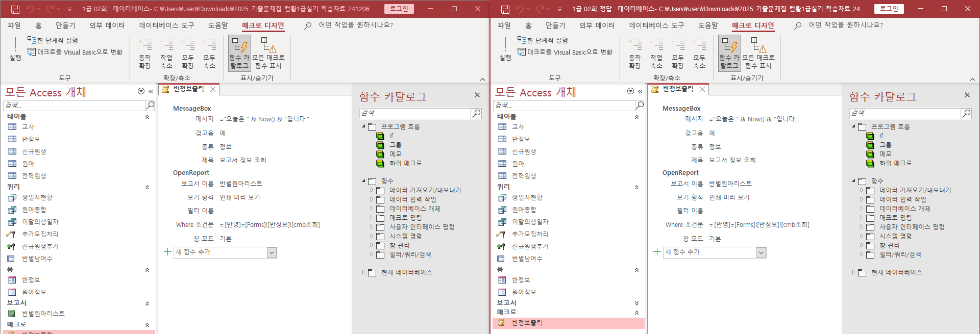This screenshot has width=980, height=334.
Task: Click 매크로를 Visual Basic으로 변환 in the left window
Action: click(75, 52)
